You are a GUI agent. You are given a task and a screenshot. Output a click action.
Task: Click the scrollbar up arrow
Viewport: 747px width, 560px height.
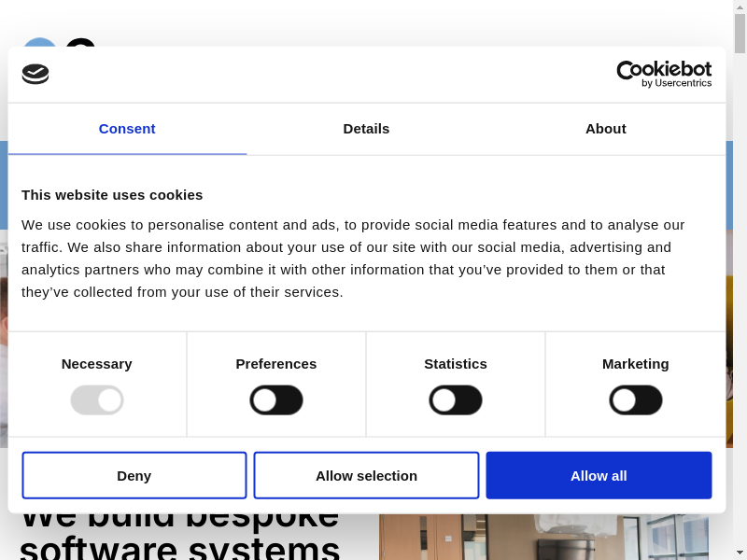(740, 7)
